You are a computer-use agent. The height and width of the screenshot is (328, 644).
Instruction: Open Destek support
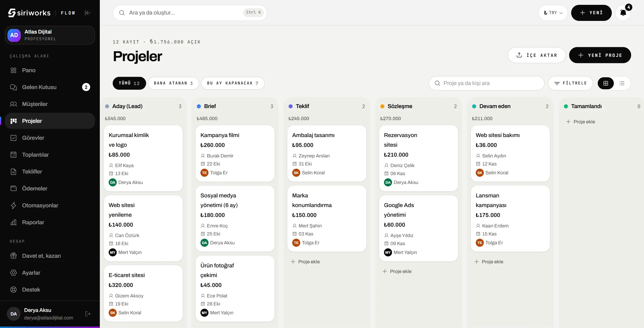[x=50, y=290]
